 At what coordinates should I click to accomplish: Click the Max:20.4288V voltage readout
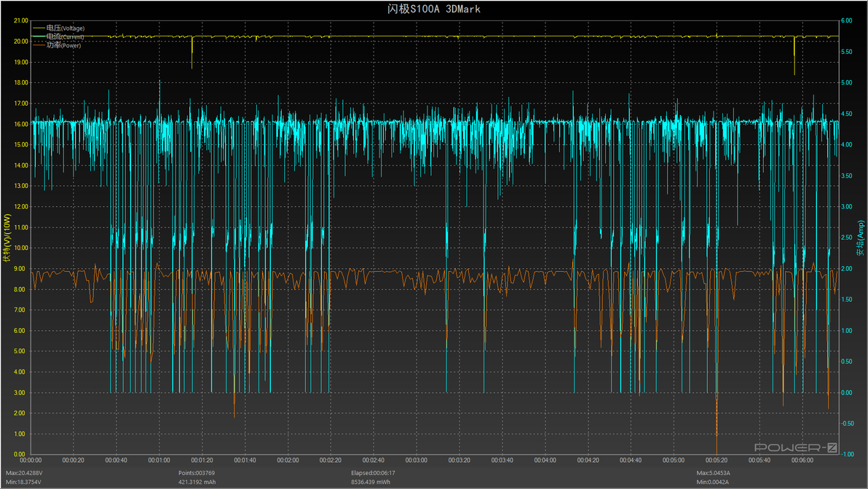(x=24, y=473)
